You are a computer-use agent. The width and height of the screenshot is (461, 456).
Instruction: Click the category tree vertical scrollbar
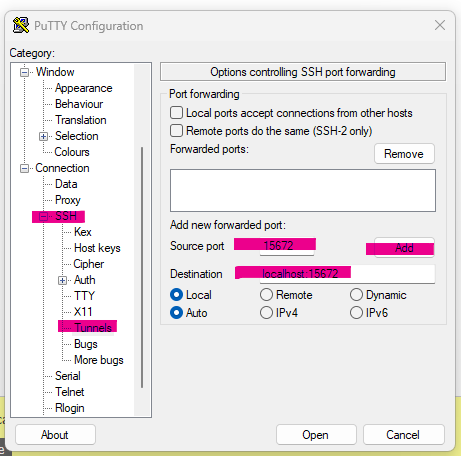(x=142, y=267)
